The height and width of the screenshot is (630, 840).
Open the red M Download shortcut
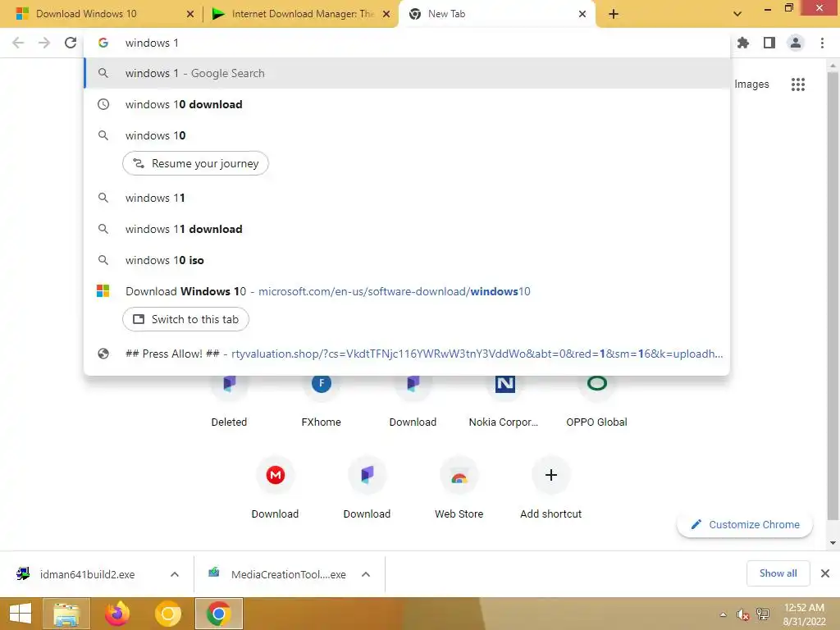tap(275, 487)
